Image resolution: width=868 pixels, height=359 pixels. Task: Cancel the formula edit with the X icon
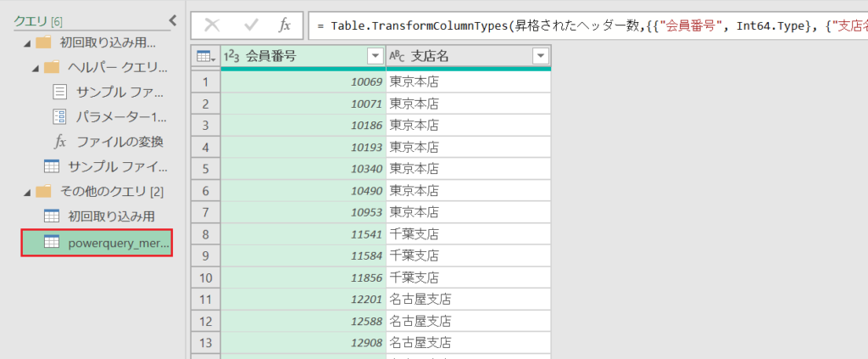pyautogui.click(x=213, y=25)
